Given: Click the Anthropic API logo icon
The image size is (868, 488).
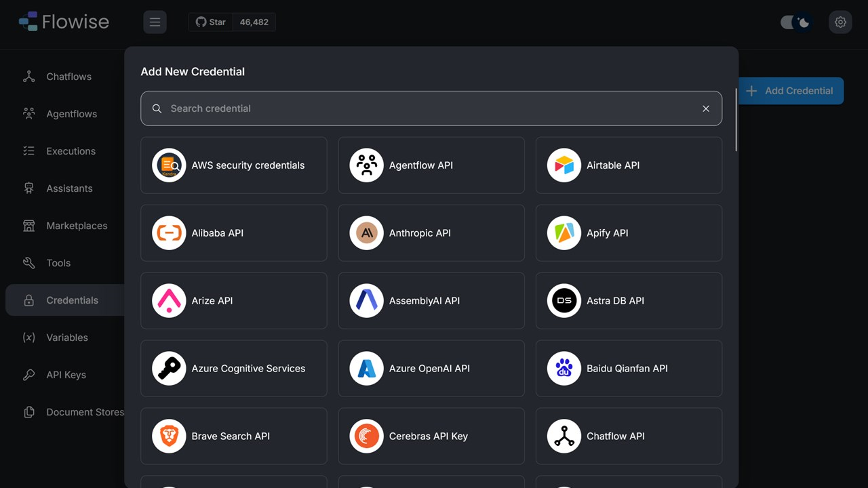Looking at the screenshot, I should click(366, 233).
